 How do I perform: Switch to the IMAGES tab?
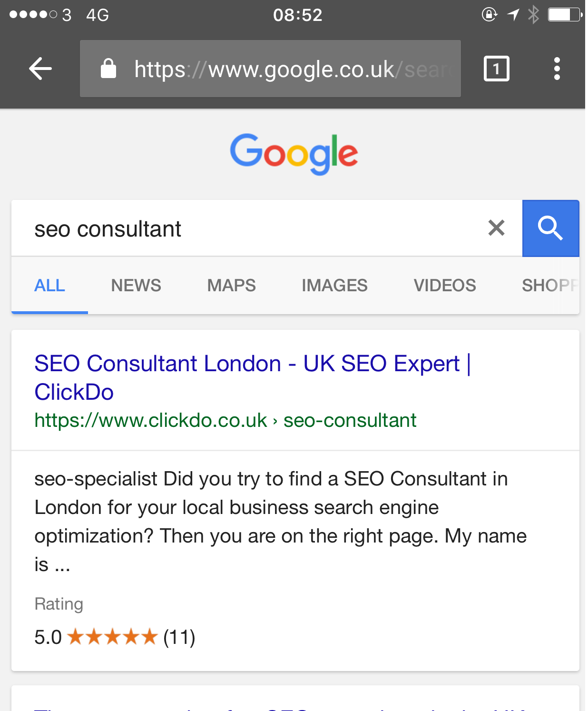[334, 286]
